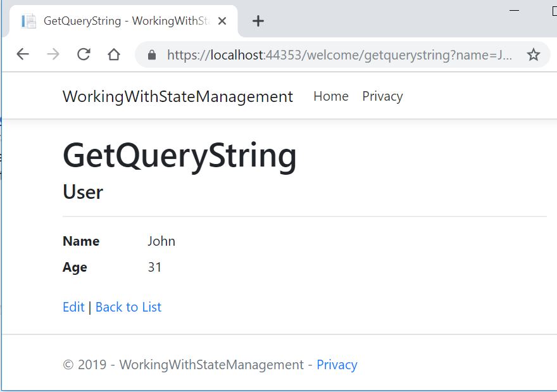Close the GetQueryString tab
557x392 pixels.
(222, 21)
